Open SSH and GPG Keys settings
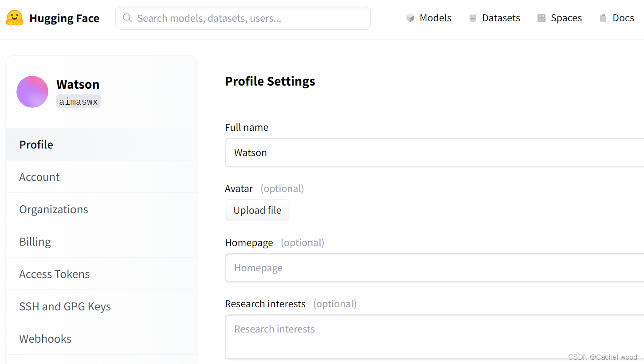 [65, 306]
